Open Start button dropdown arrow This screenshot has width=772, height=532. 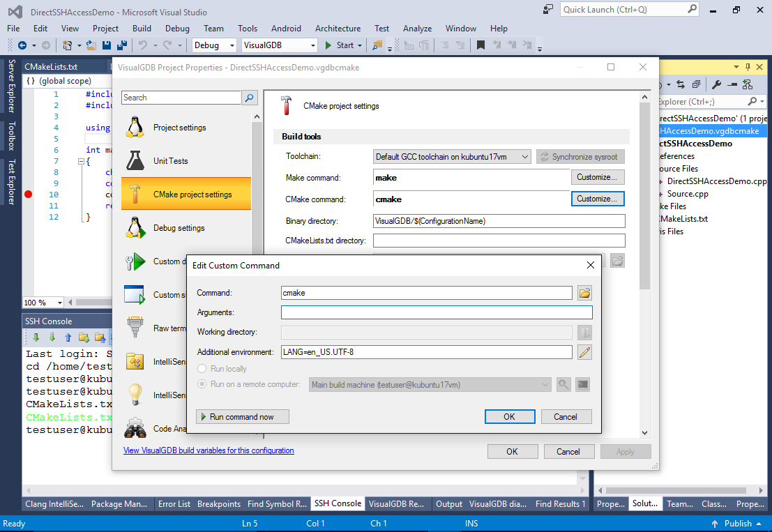(360, 45)
